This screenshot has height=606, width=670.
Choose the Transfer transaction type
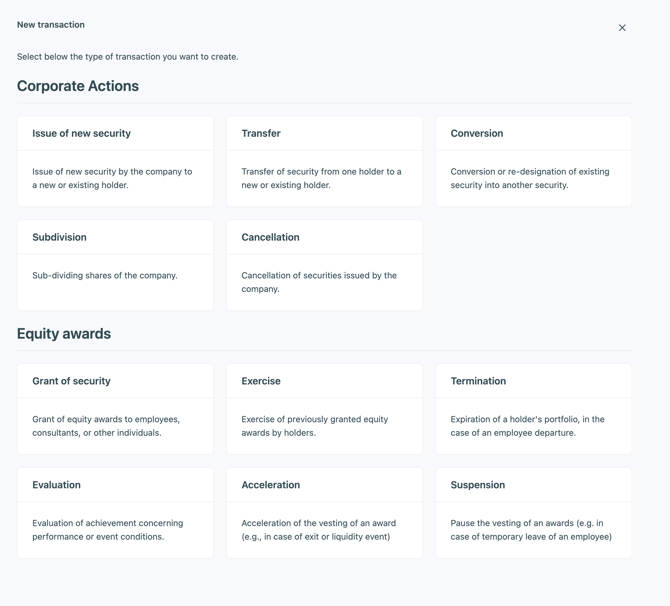pos(324,160)
